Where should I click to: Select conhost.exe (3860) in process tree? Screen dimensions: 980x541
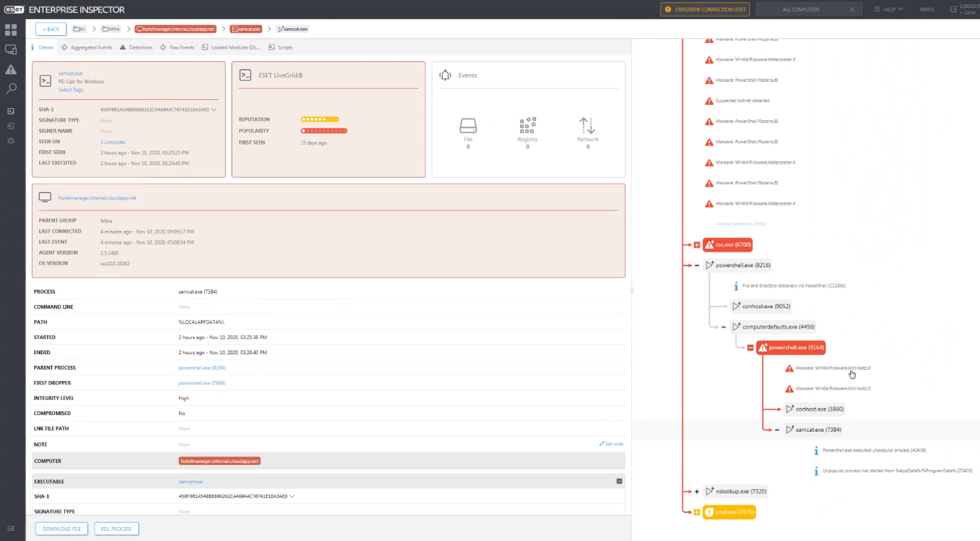pyautogui.click(x=815, y=409)
